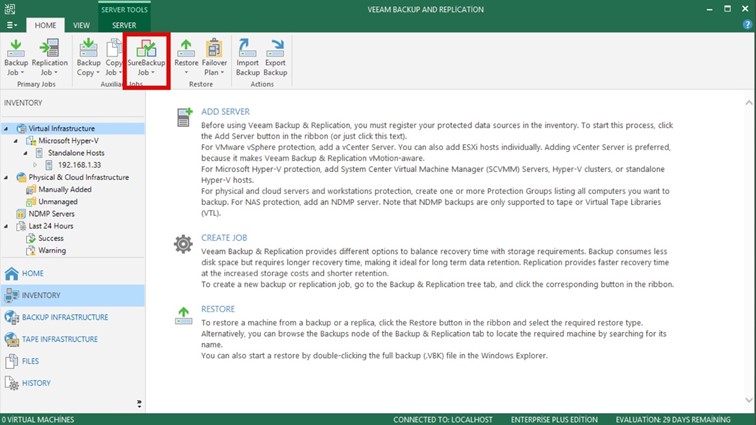Expand the 192.168.1.33 host node
The width and height of the screenshot is (756, 425).
pos(35,165)
